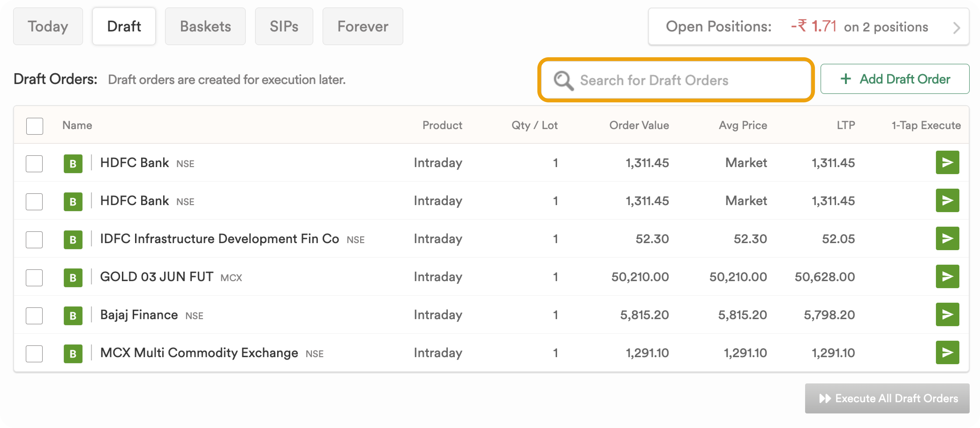
Task: Click the buy badge on GOLD row
Action: (x=73, y=278)
